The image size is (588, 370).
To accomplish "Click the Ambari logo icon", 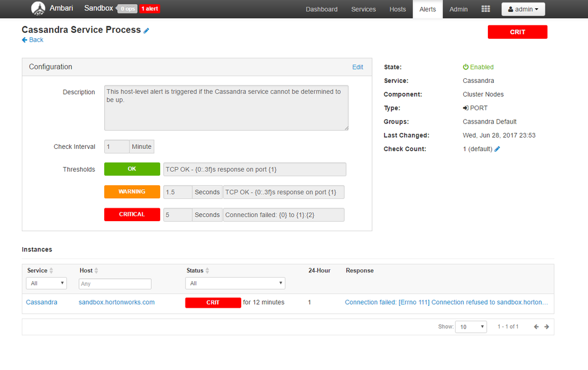I will [38, 8].
